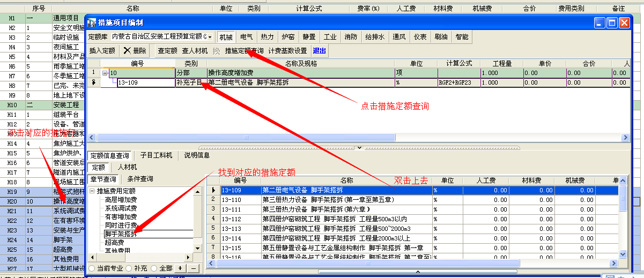Collapse the 措施费用定额 tree node
The image size is (644, 278).
92,191
